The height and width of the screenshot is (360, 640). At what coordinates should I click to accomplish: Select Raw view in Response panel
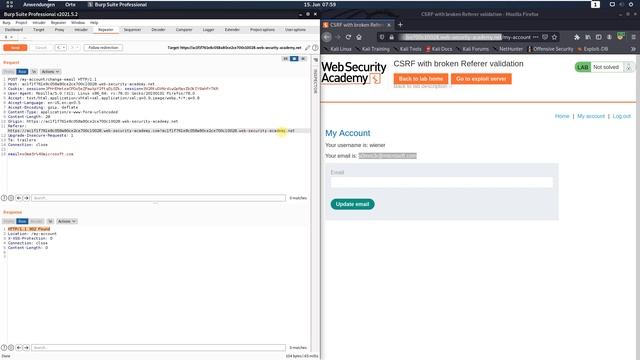[22, 221]
